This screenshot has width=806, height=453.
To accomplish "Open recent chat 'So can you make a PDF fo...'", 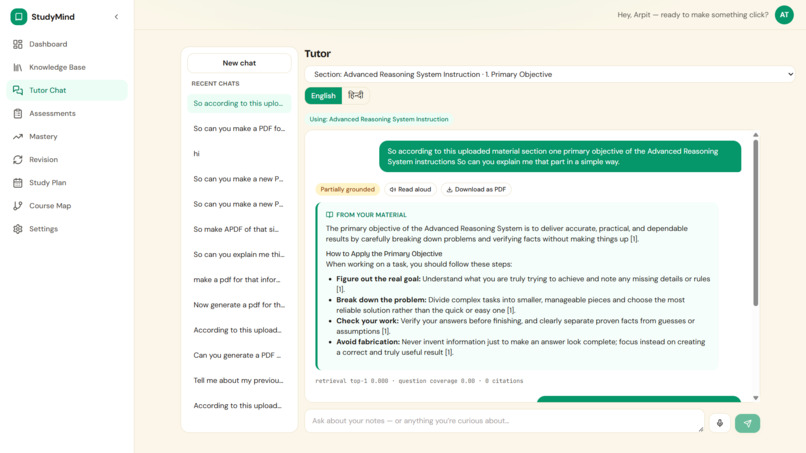I will pyautogui.click(x=239, y=129).
